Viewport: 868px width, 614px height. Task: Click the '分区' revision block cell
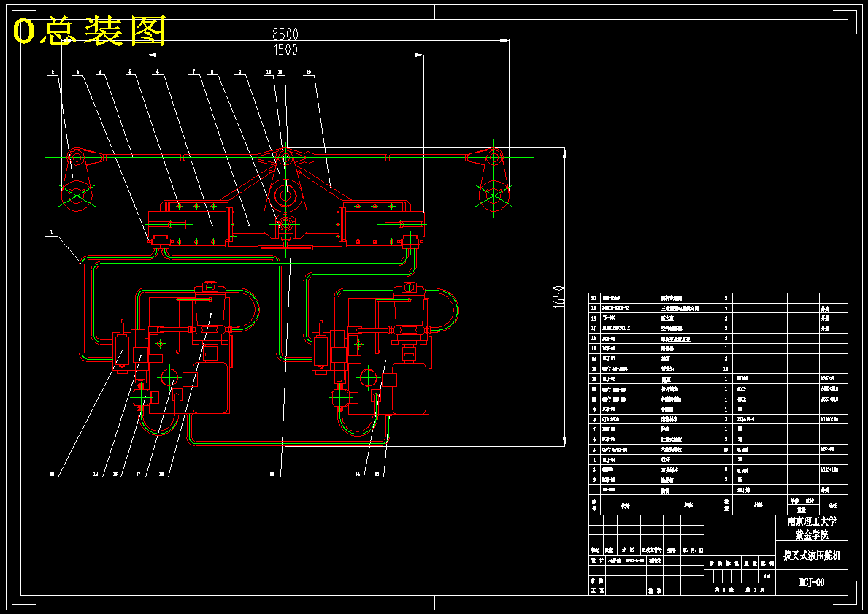pos(627,550)
